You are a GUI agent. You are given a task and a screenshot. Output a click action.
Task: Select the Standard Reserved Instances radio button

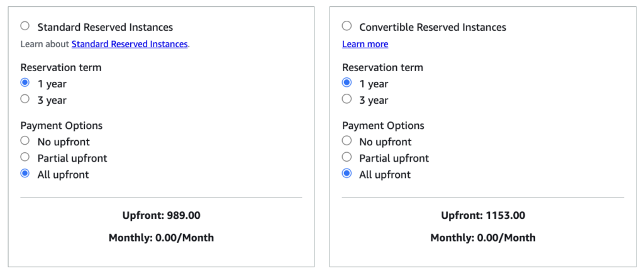[x=25, y=26]
